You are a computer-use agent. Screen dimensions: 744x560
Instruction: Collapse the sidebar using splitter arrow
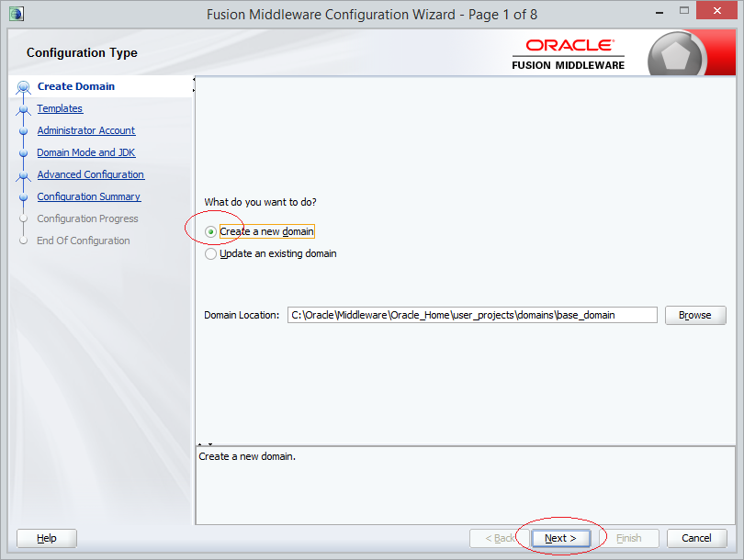tap(194, 79)
